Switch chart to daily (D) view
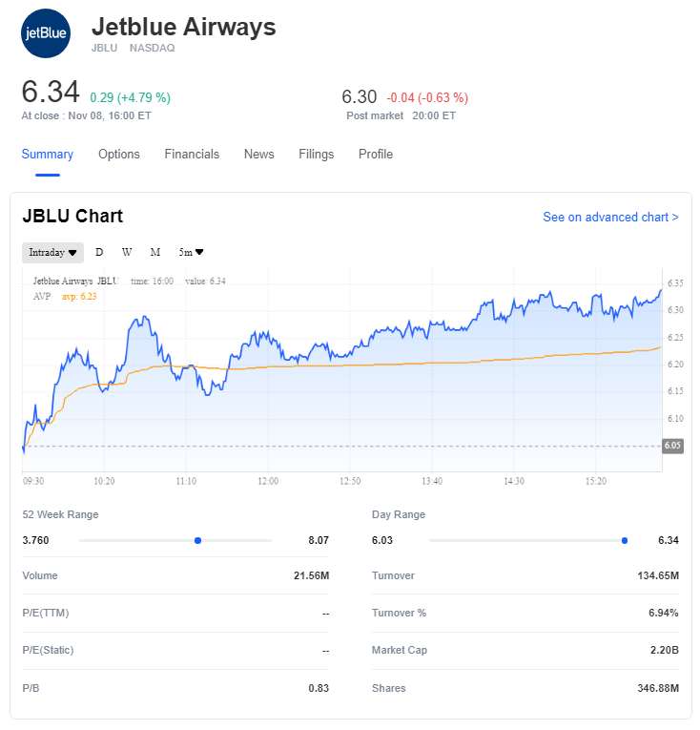Image resolution: width=700 pixels, height=730 pixels. (99, 252)
